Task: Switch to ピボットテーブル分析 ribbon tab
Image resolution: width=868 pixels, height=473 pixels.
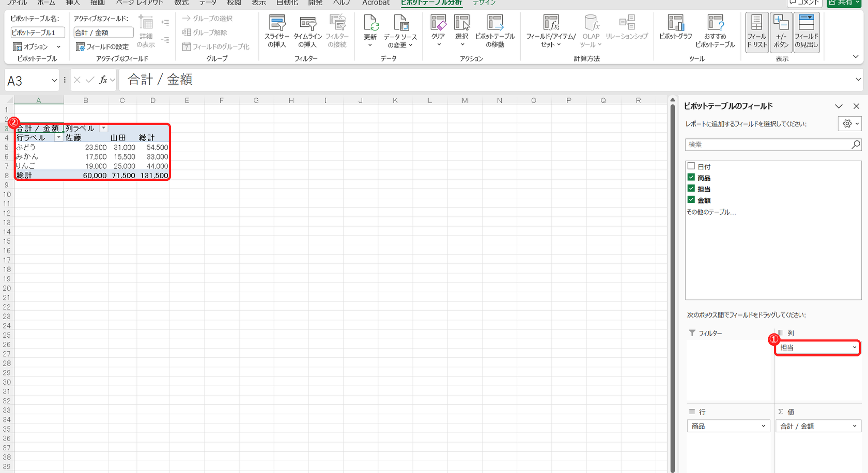Action: [431, 3]
